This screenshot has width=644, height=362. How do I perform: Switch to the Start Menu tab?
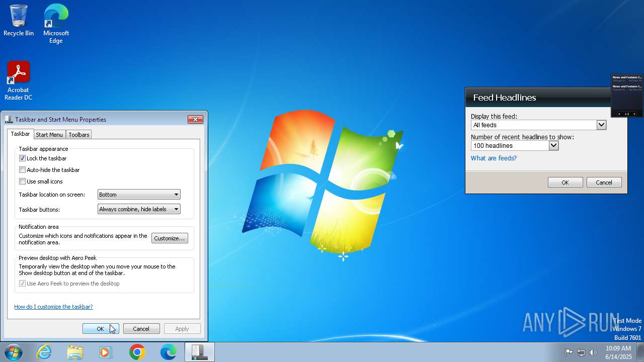(x=49, y=135)
